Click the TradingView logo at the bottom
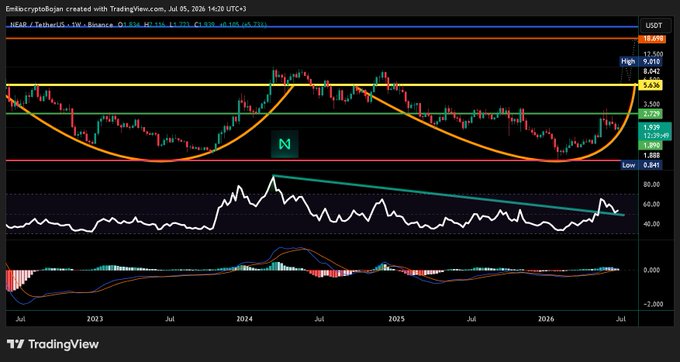The height and width of the screenshot is (362, 680). [x=52, y=344]
